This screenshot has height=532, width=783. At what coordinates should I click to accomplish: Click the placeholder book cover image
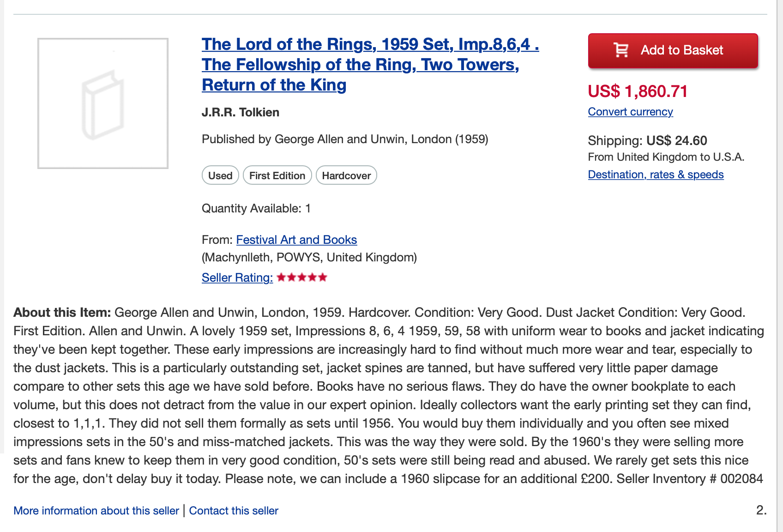click(103, 103)
